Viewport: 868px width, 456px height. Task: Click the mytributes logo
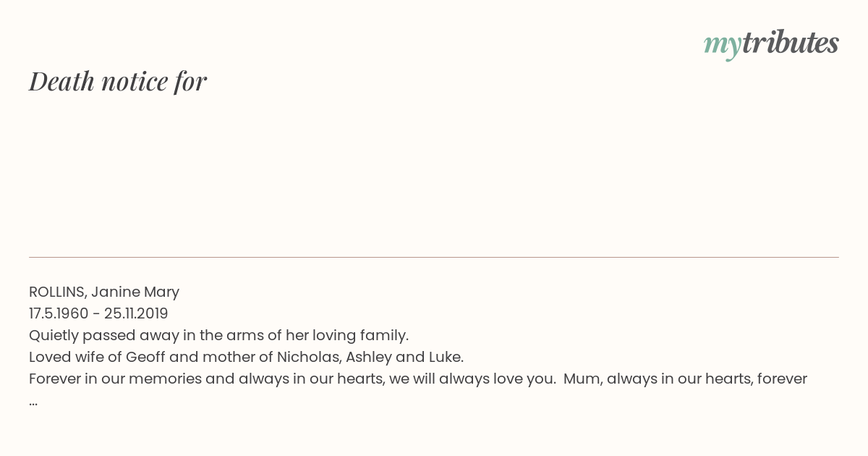click(x=771, y=44)
